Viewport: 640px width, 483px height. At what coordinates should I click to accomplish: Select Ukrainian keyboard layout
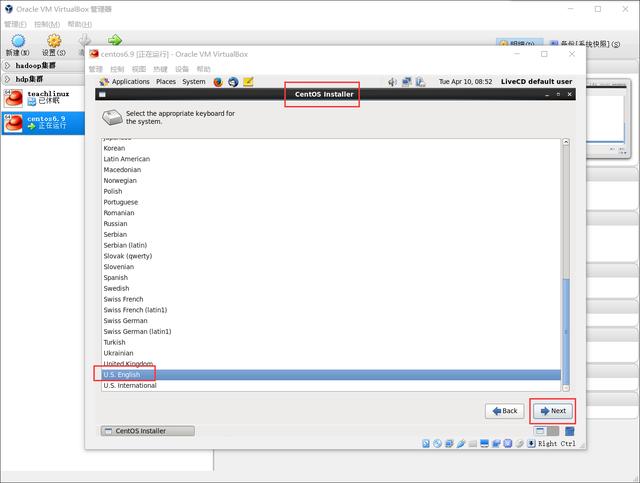(331, 353)
